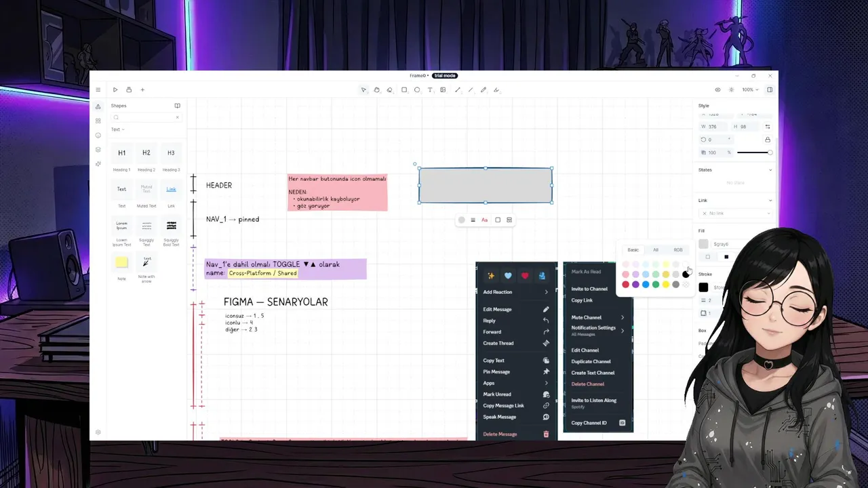Open the hamburger main menu

click(x=98, y=89)
